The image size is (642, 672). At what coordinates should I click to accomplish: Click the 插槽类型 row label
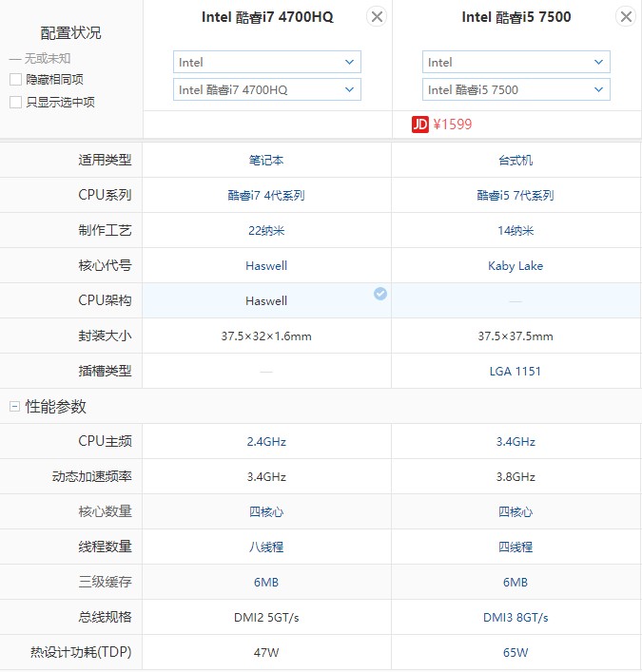tap(105, 371)
